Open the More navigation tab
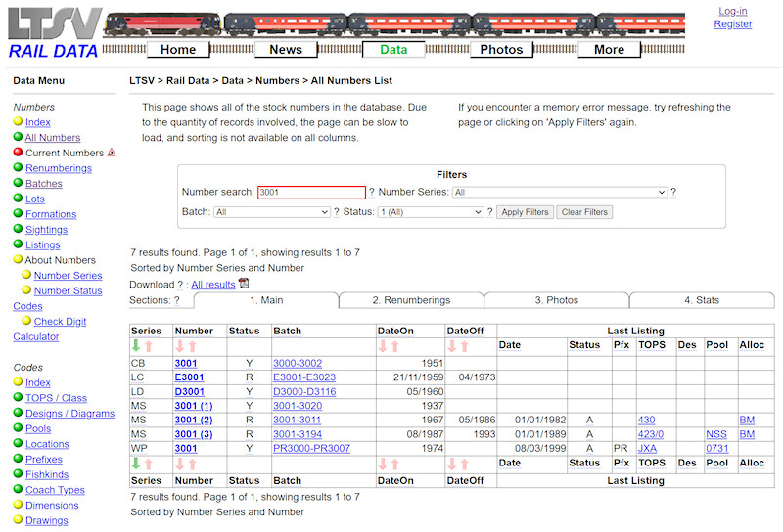Screen dimensions: 783x532 (x=609, y=50)
